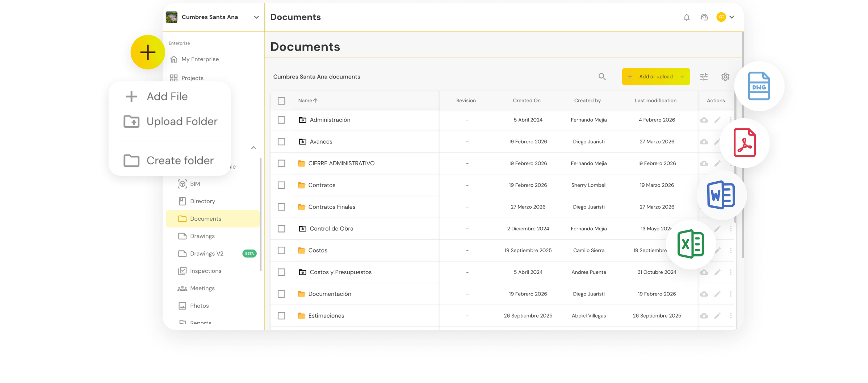
Task: Toggle the select-all checkbox in header
Action: [x=281, y=101]
